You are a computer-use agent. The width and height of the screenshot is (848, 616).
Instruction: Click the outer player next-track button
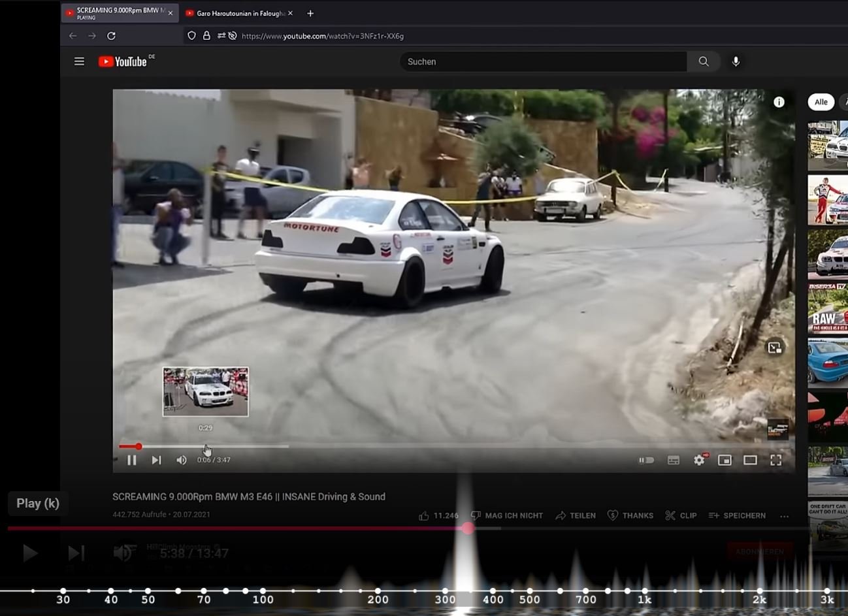point(76,553)
